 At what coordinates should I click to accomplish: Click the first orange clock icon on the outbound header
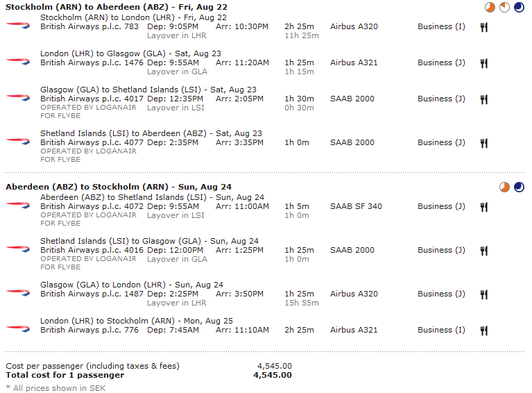[x=490, y=7]
